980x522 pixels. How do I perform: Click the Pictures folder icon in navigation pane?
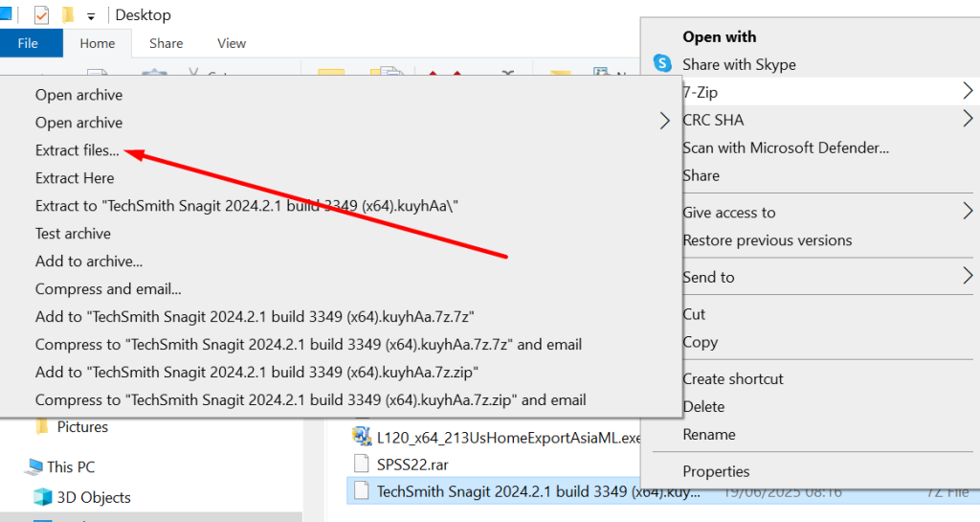point(43,427)
